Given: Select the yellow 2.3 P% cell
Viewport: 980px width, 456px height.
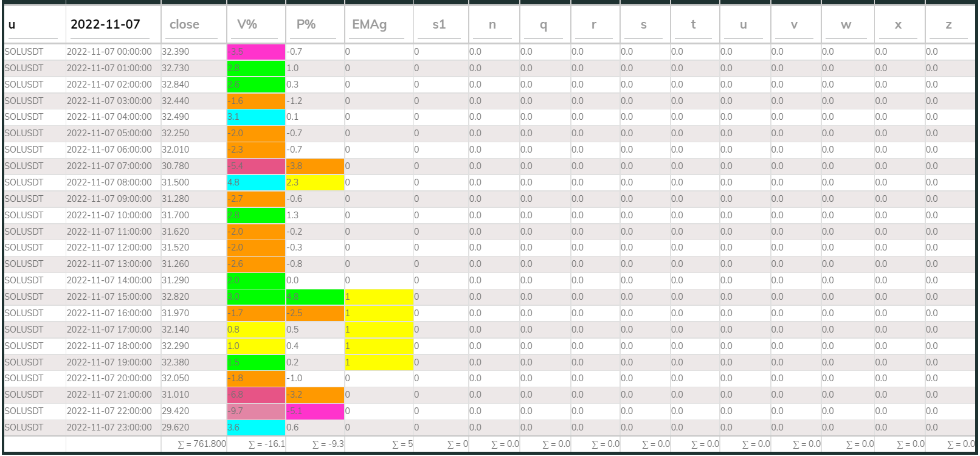Looking at the screenshot, I should pyautogui.click(x=314, y=182).
